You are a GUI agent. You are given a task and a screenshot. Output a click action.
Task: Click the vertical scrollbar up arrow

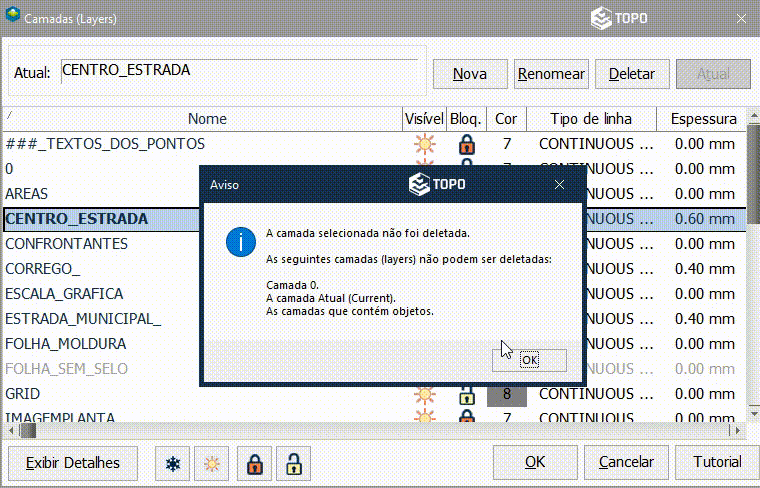(x=754, y=116)
